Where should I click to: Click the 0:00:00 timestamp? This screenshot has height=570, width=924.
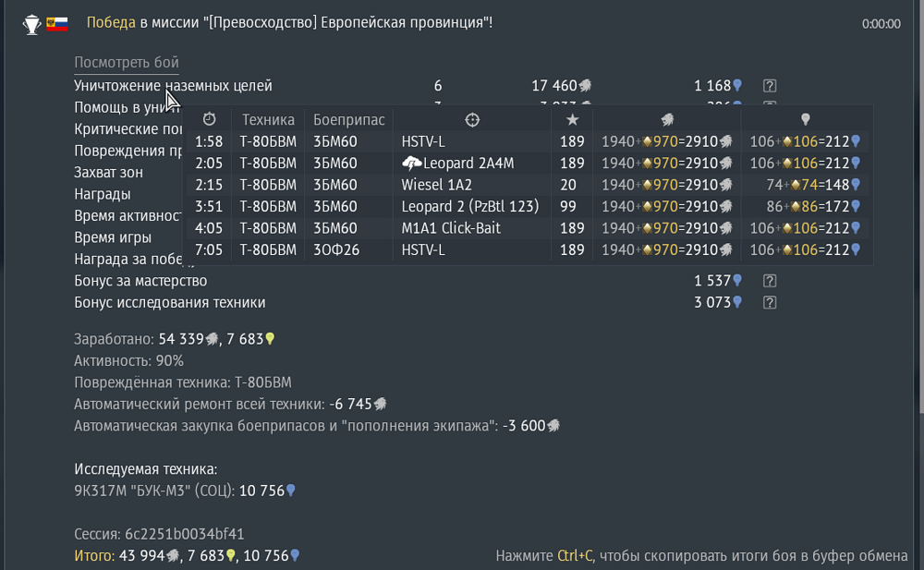[881, 24]
